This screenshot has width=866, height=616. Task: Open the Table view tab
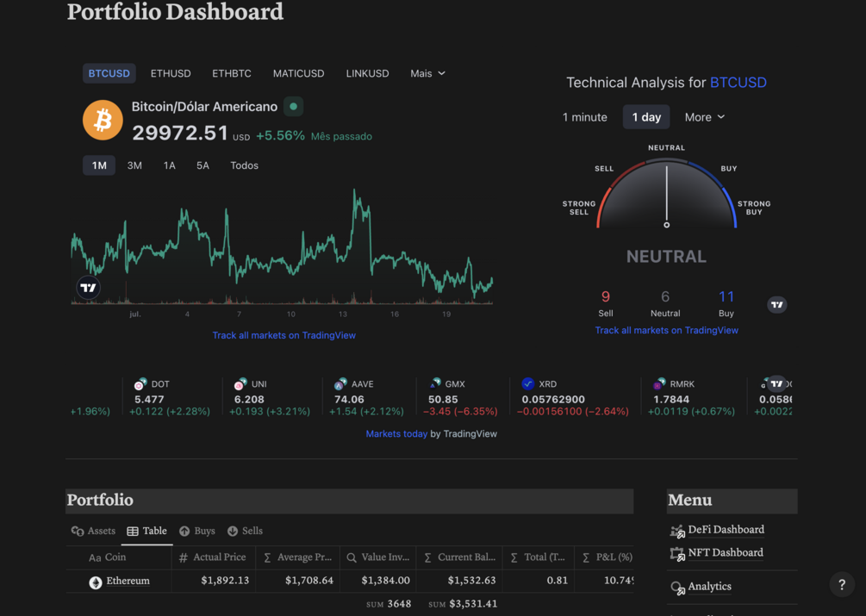tap(146, 531)
